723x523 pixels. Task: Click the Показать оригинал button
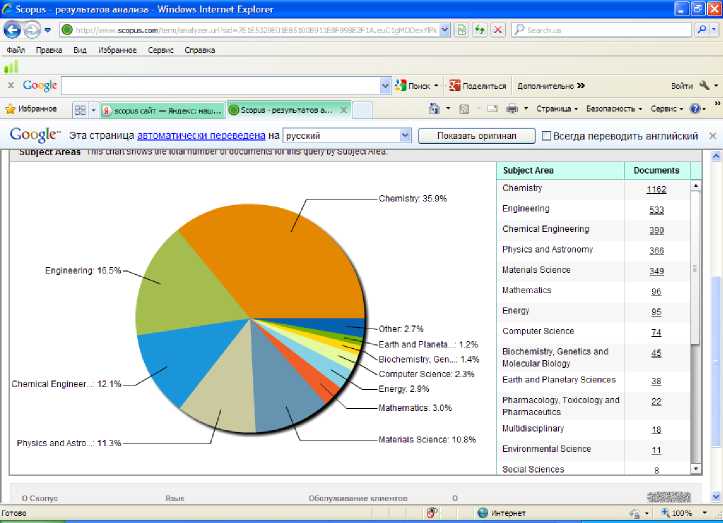pos(476,136)
